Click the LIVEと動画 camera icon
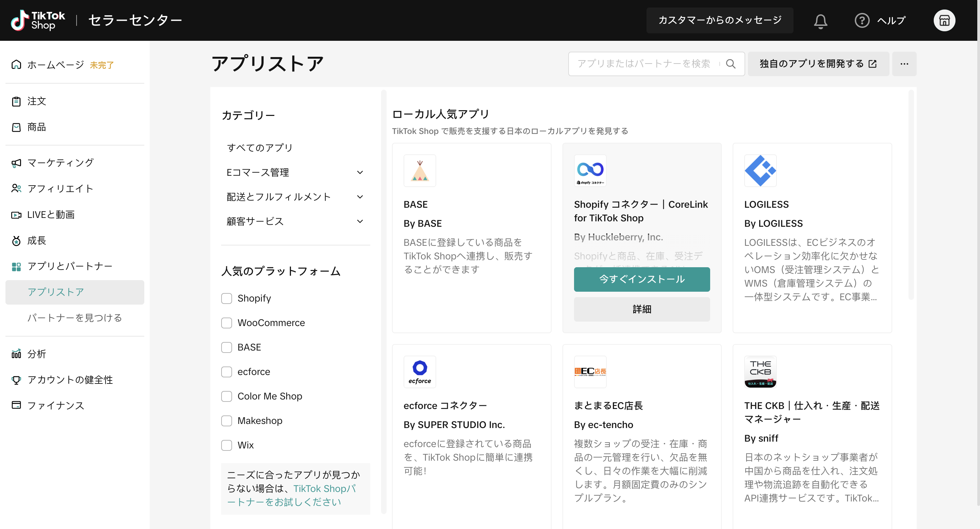 tap(16, 215)
